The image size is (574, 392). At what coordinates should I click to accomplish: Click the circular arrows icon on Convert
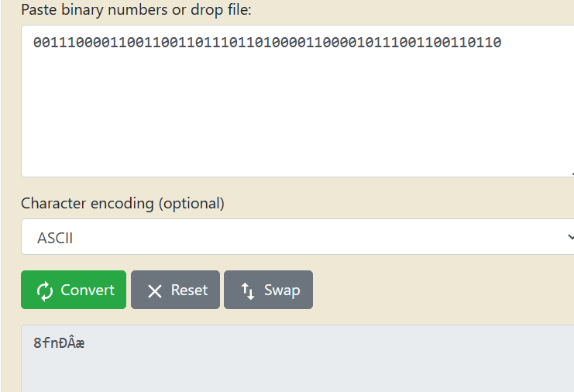[45, 291]
